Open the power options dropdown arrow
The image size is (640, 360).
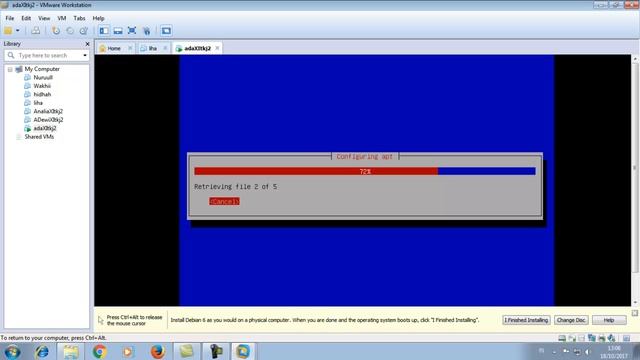pyautogui.click(x=18, y=31)
